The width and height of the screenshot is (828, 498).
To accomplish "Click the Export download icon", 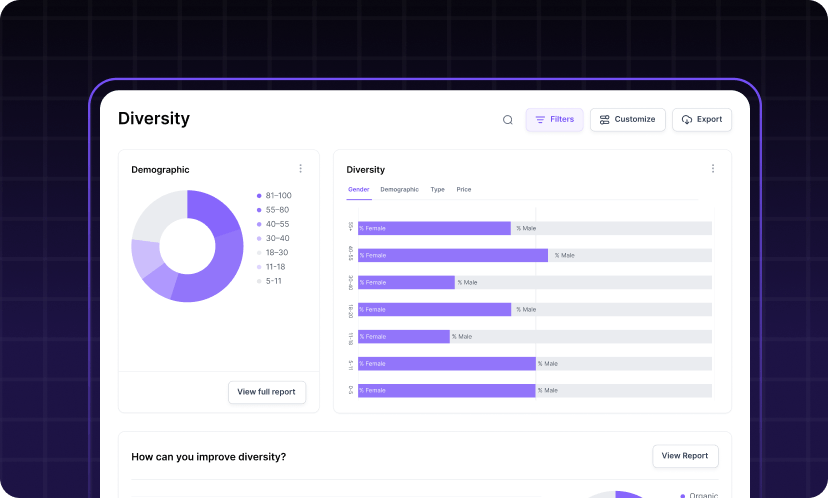I will pos(687,120).
